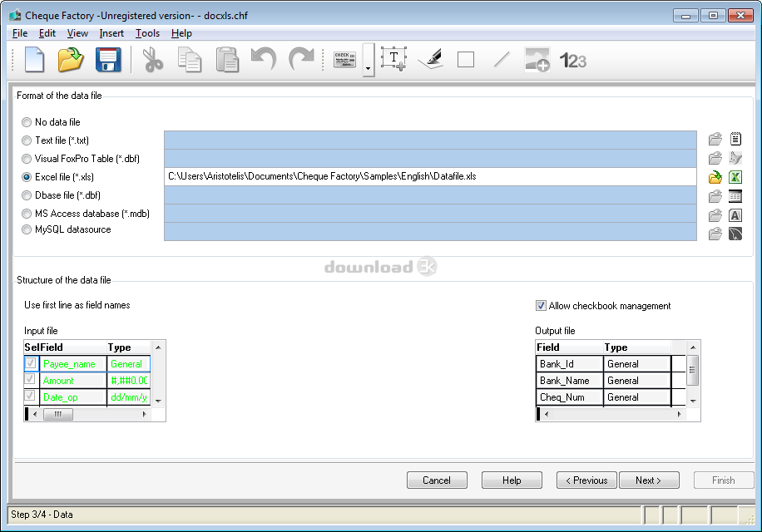
Task: Open the Help menu
Action: click(181, 33)
